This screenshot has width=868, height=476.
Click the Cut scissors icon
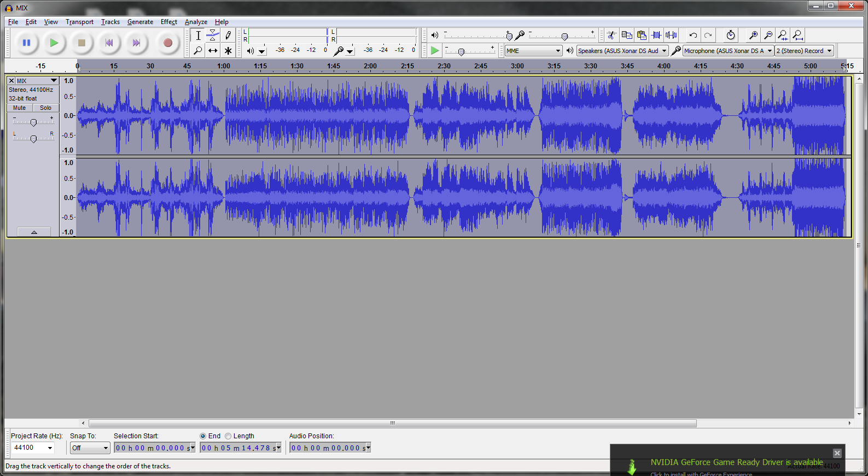pyautogui.click(x=612, y=35)
